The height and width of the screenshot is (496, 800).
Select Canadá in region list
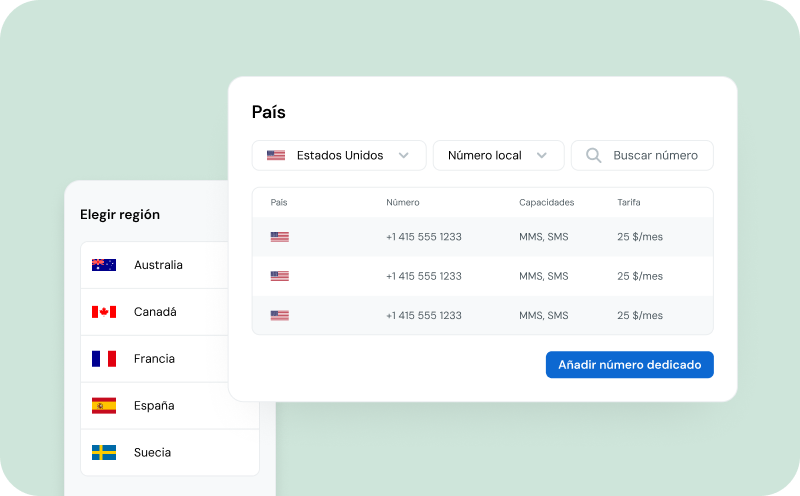[155, 312]
